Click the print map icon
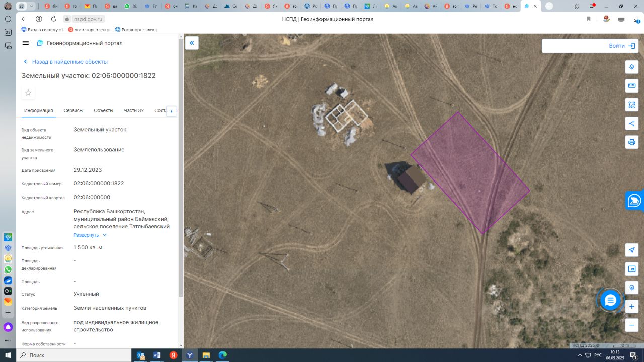644x362 pixels. pyautogui.click(x=632, y=142)
